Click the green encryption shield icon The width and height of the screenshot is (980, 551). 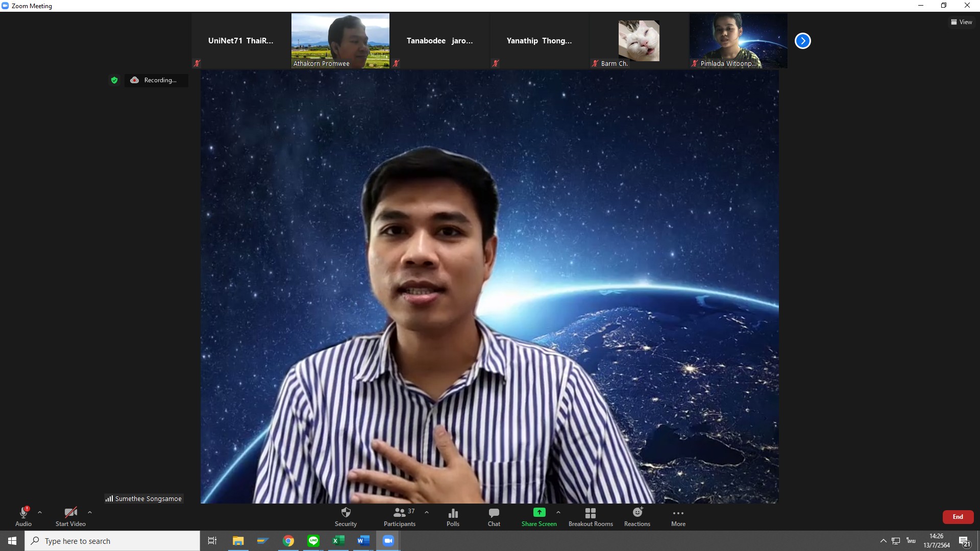click(x=114, y=80)
